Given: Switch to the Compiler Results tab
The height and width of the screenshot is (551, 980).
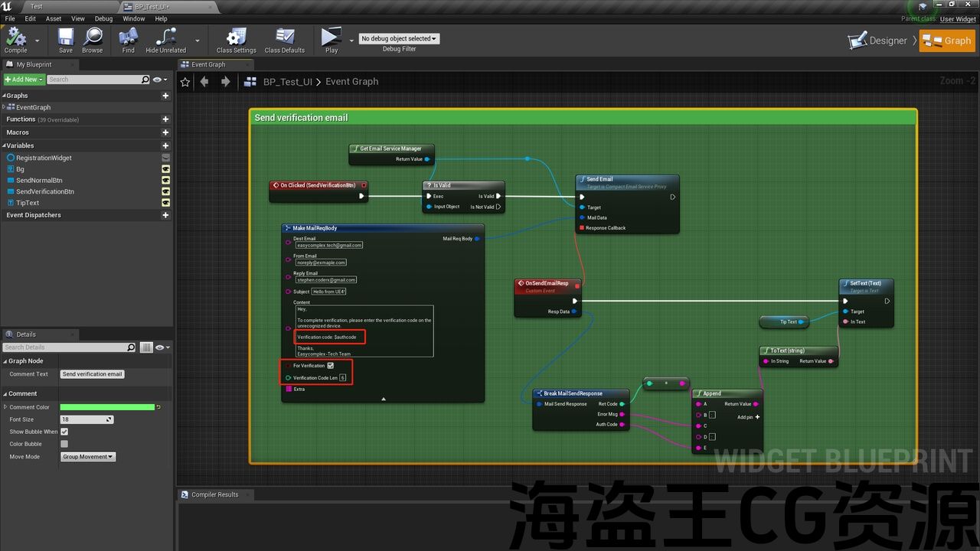Looking at the screenshot, I should pos(214,495).
